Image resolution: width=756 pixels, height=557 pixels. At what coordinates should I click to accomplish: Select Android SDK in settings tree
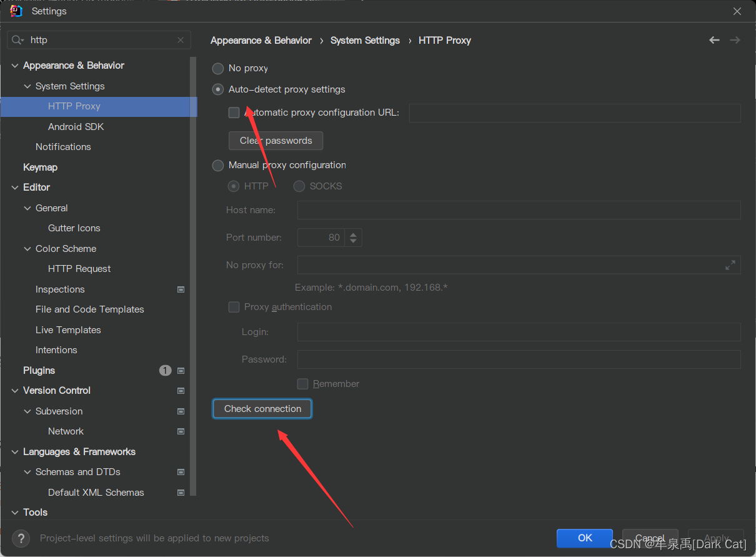76,126
